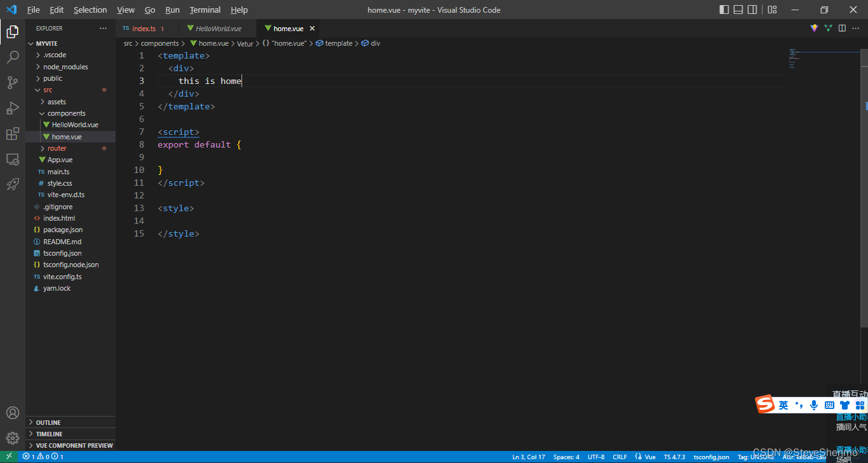Image resolution: width=868 pixels, height=463 pixels.
Task: Open the Help menu
Action: [x=239, y=10]
